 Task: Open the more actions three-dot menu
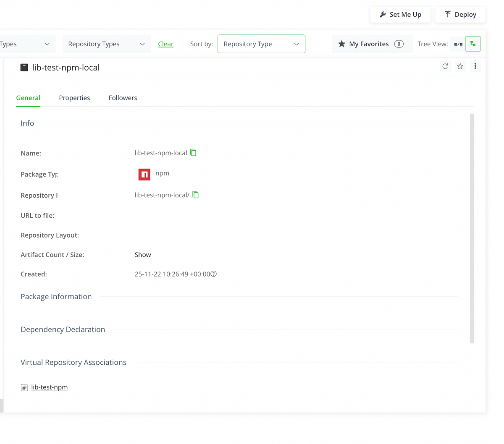(x=475, y=66)
